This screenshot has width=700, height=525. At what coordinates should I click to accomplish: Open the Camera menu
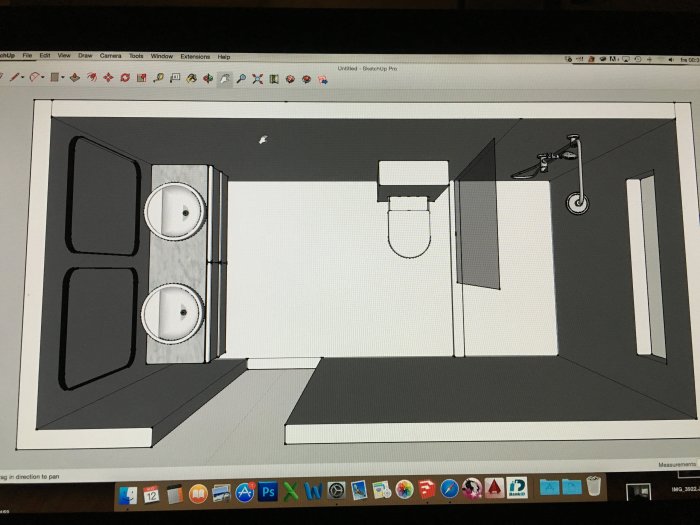click(x=110, y=56)
